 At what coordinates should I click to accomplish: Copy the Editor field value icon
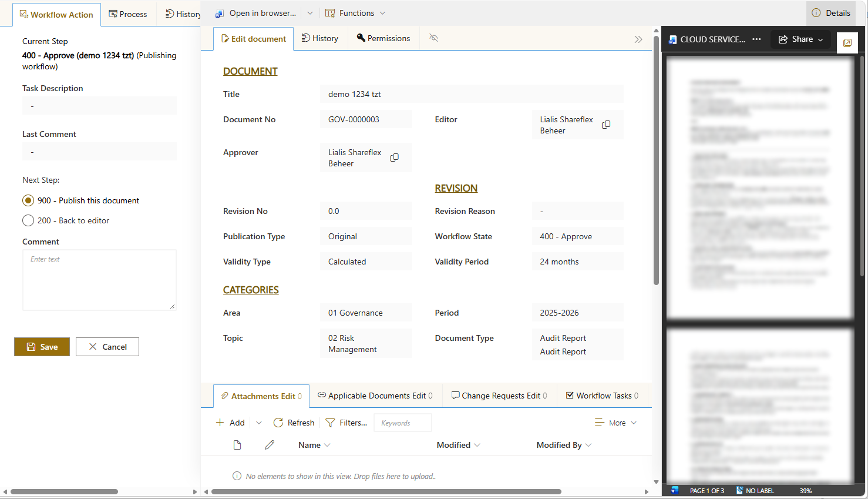(x=606, y=125)
